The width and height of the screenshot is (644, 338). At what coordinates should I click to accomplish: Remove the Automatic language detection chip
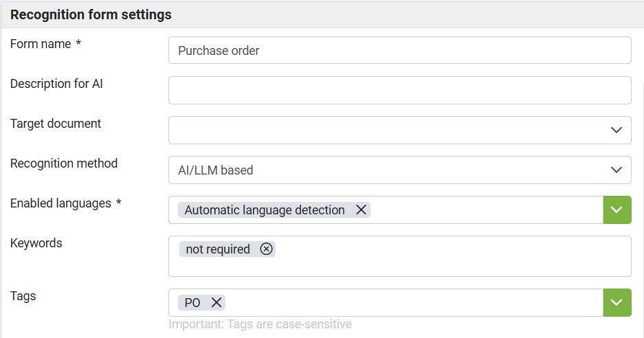click(361, 210)
